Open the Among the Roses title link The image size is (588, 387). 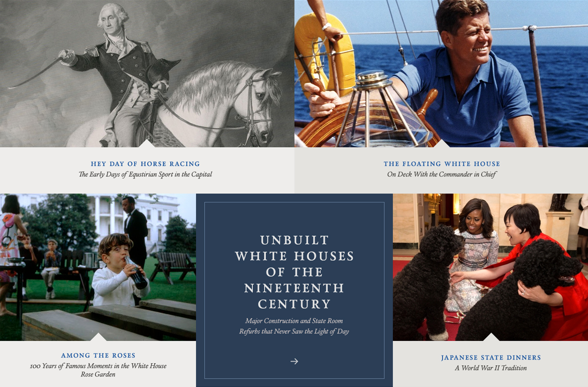(98, 355)
